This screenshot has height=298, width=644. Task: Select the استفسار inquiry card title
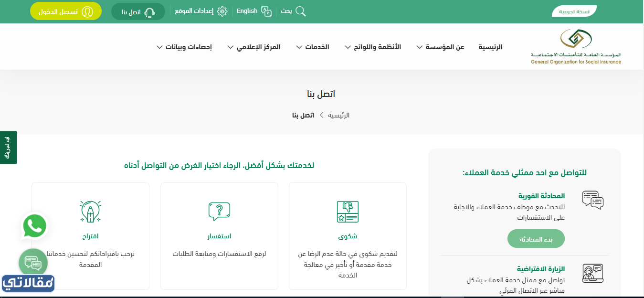coord(219,236)
